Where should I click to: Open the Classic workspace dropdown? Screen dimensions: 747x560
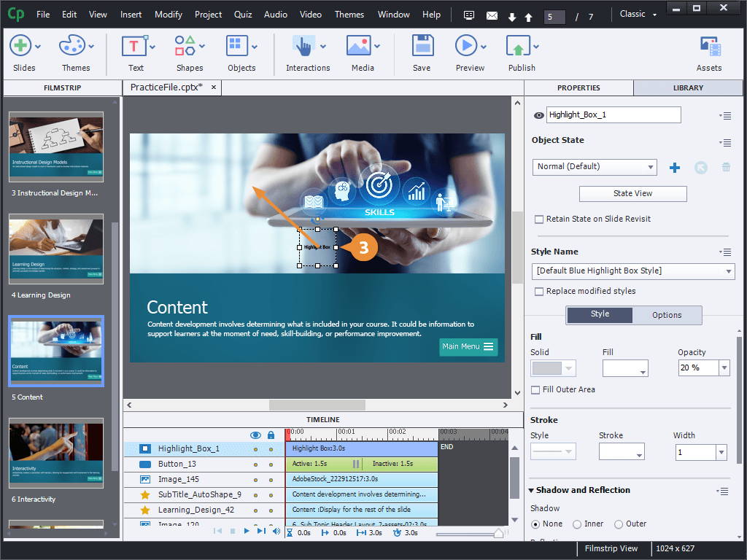[x=637, y=13]
